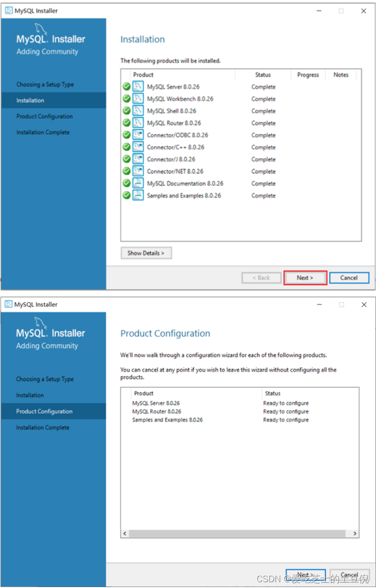376x588 pixels.
Task: Click title bar app icon of the Product Configuration window
Action: (9, 304)
